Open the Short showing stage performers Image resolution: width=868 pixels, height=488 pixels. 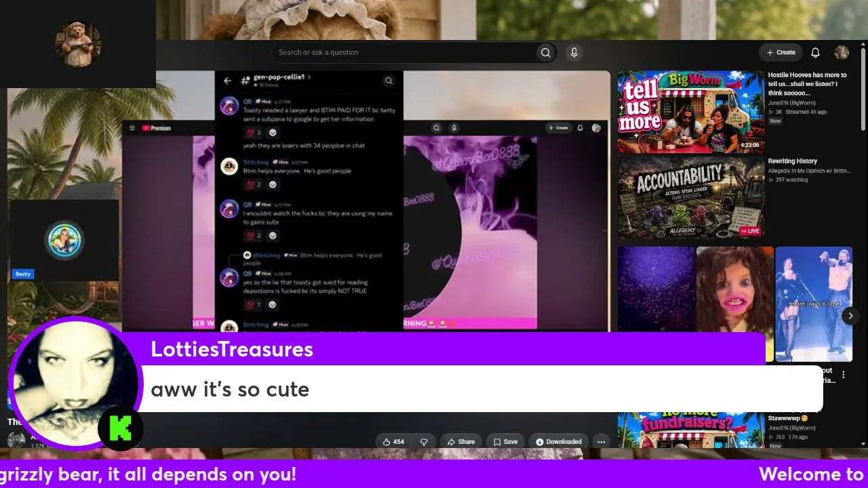pyautogui.click(x=814, y=304)
